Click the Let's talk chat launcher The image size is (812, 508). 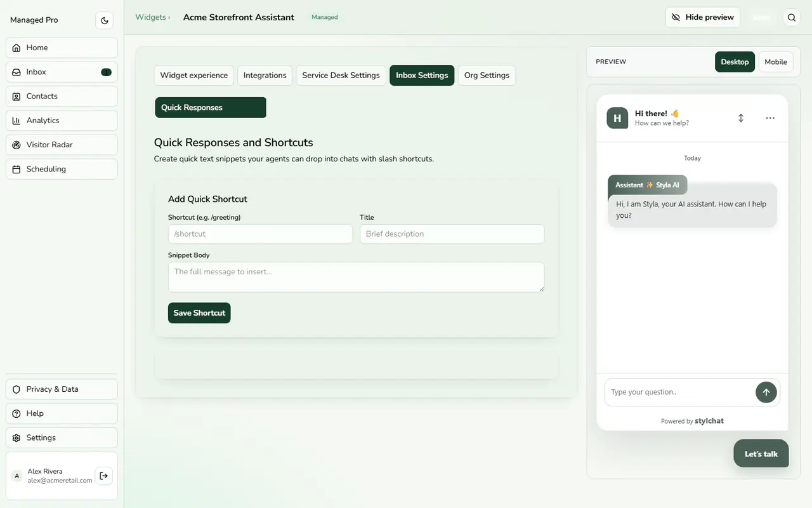pos(761,453)
